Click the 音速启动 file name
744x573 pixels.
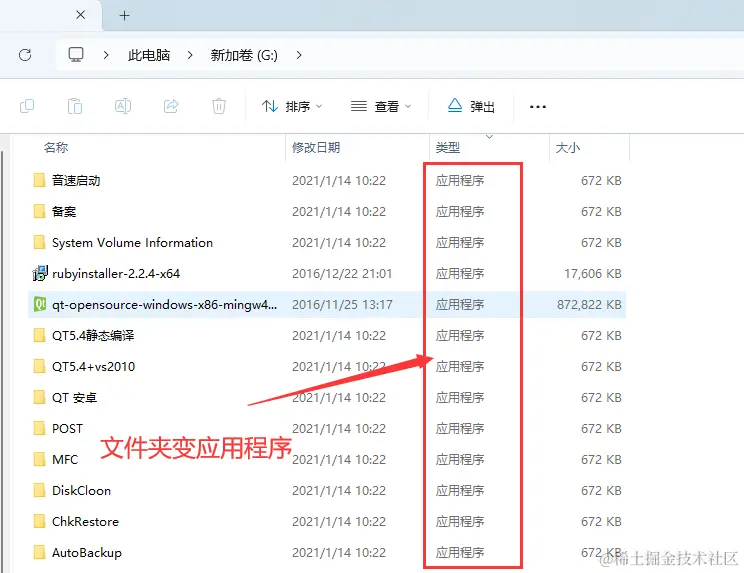click(76, 180)
